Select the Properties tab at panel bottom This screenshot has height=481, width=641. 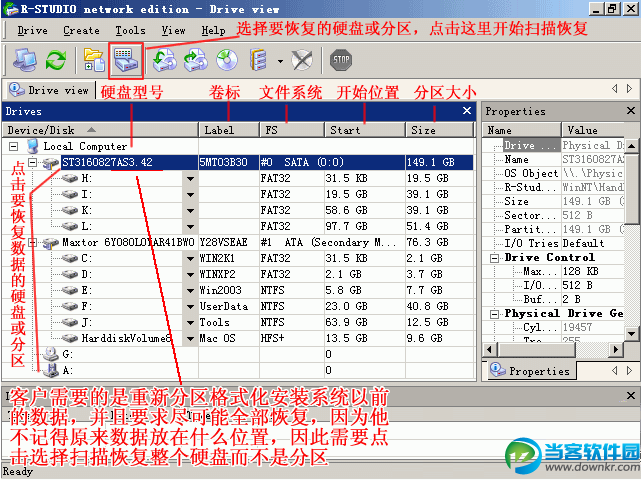[x=530, y=371]
